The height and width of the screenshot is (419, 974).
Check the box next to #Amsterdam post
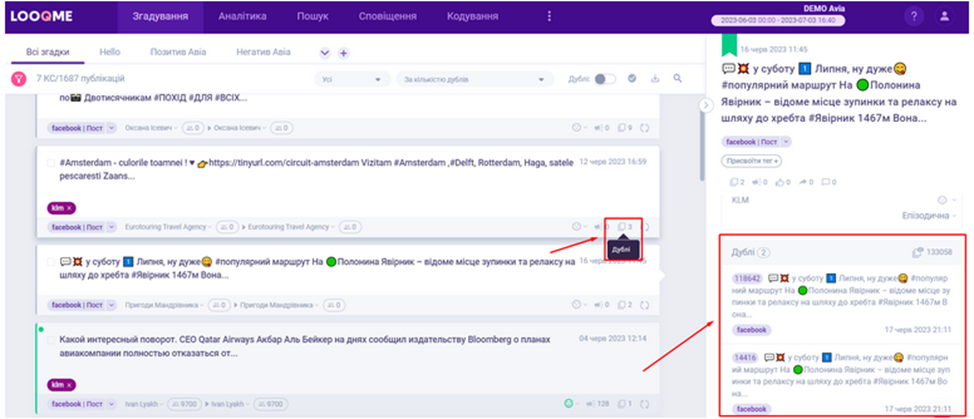click(51, 162)
